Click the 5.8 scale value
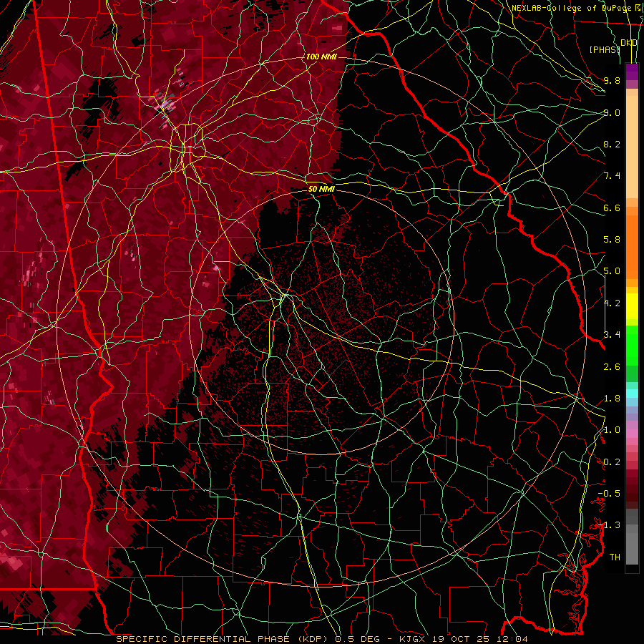The width and height of the screenshot is (644, 644). tap(612, 240)
